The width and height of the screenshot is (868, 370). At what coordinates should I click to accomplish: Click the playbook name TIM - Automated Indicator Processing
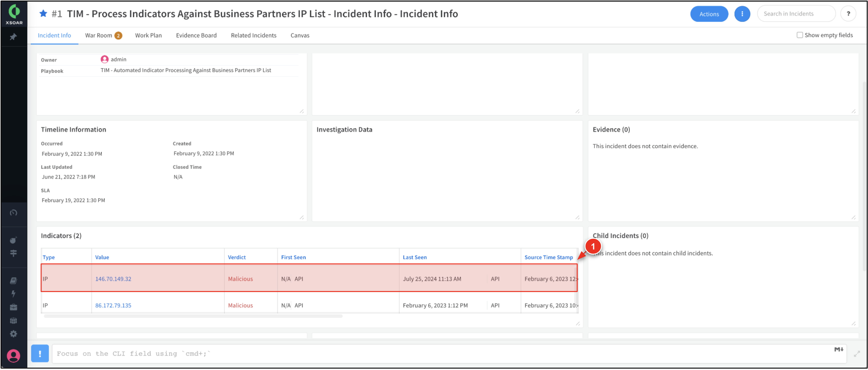186,70
